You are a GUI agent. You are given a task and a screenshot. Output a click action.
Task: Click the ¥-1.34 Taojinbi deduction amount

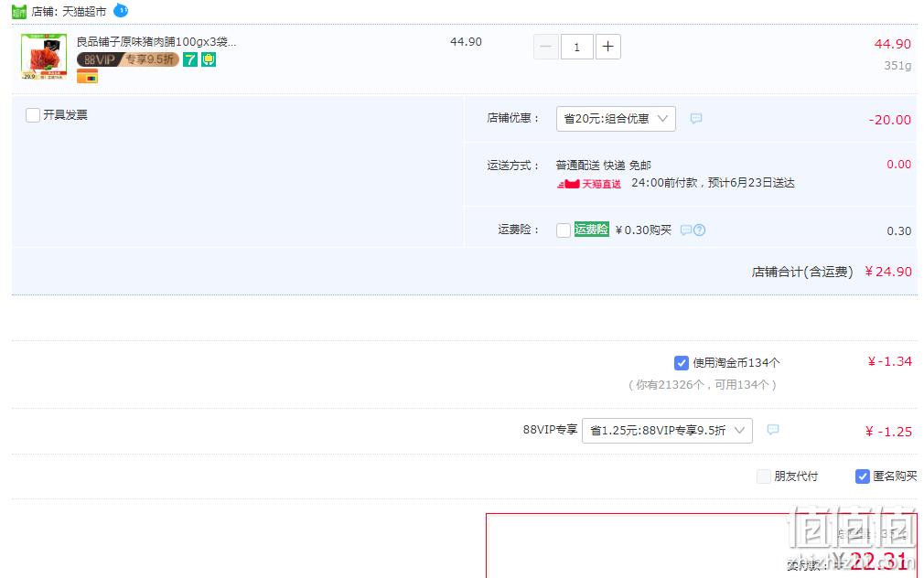point(890,361)
